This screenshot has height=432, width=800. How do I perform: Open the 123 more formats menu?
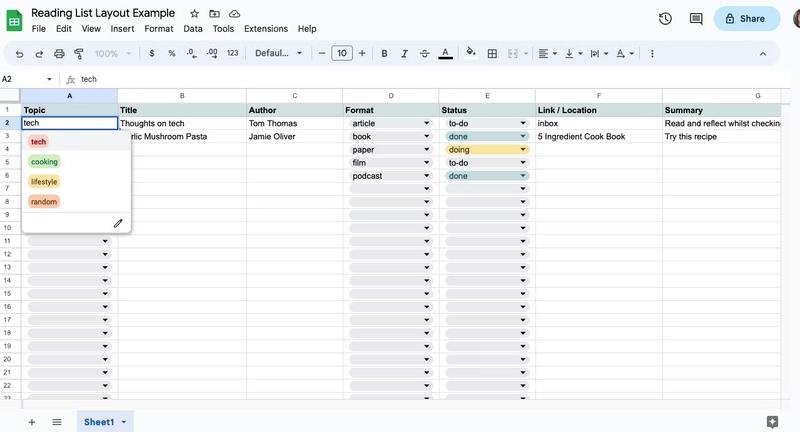[x=233, y=53]
